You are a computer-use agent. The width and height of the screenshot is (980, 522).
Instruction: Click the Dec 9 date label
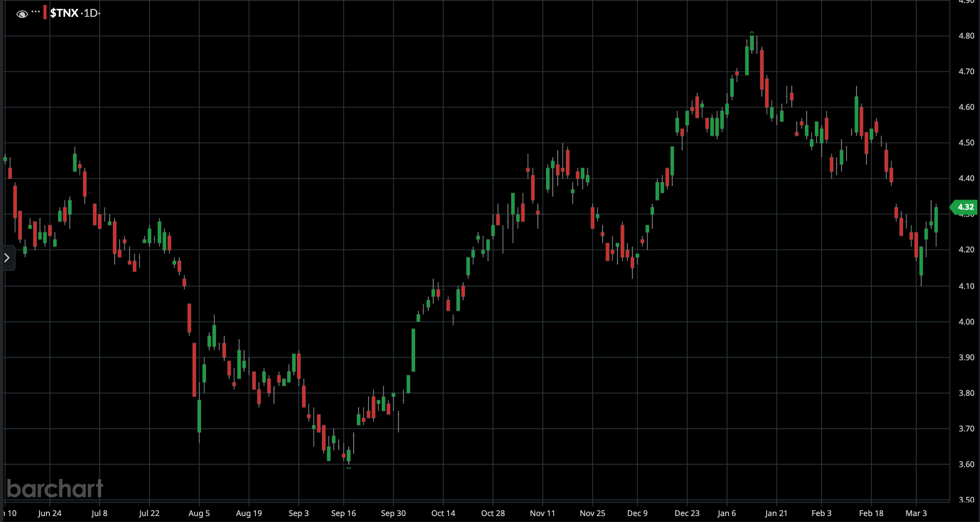[x=637, y=513]
